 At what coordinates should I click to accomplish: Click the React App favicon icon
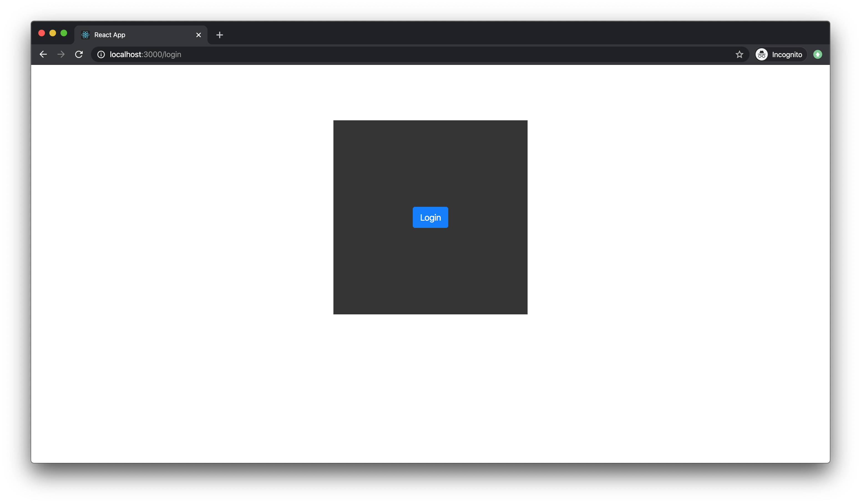pos(86,34)
